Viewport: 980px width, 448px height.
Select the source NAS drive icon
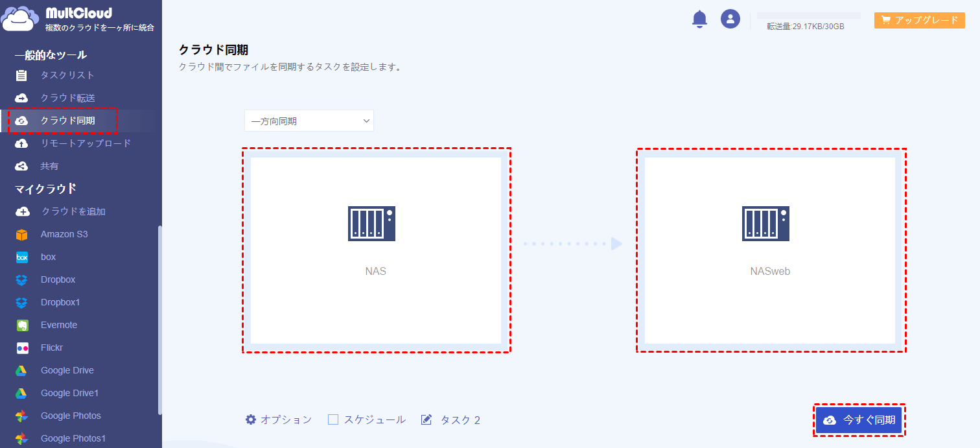click(x=371, y=224)
